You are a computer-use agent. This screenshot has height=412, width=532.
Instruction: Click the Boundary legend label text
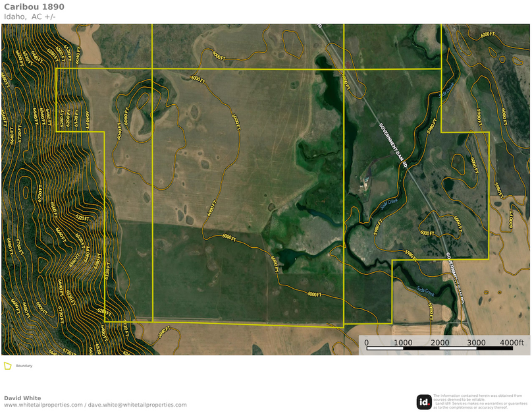tap(24, 366)
